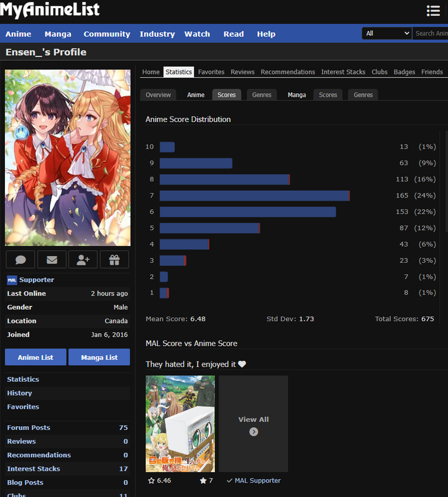Viewport: 448px width, 497px height.
Task: Open the profile Recommendations tab
Action: [x=288, y=72]
